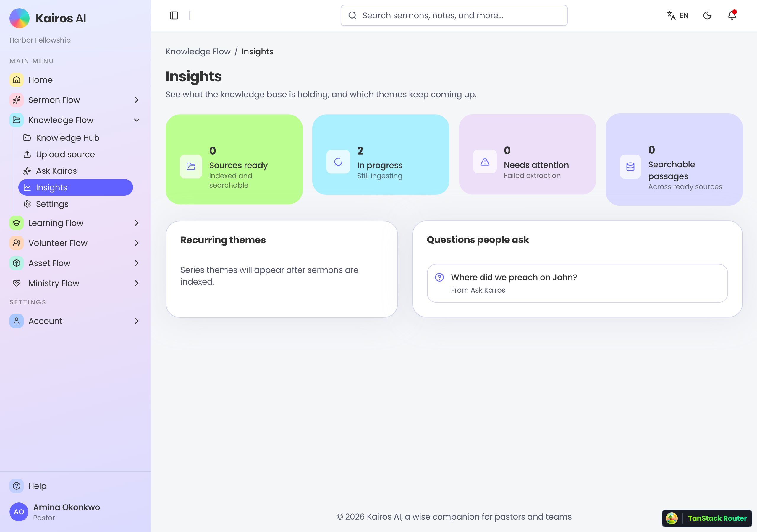
Task: Click the Asset Flow box icon
Action: click(x=17, y=263)
